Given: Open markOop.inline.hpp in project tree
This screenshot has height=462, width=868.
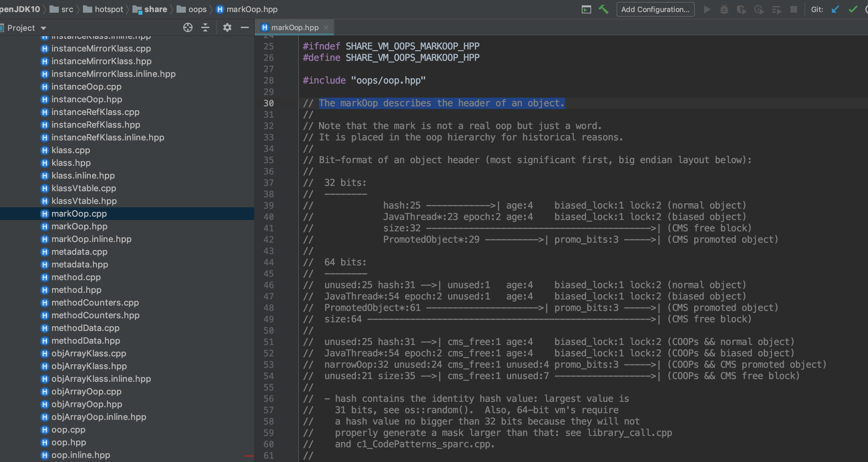Looking at the screenshot, I should tap(91, 239).
